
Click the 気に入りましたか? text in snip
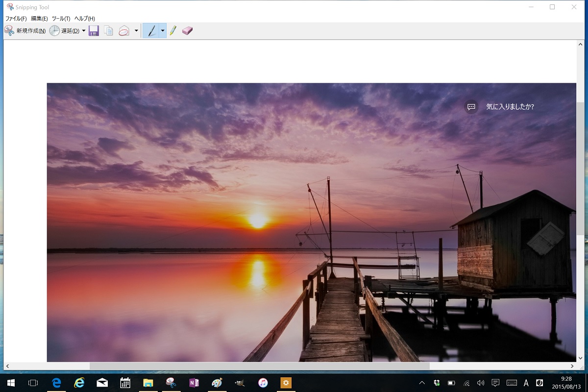(x=510, y=106)
